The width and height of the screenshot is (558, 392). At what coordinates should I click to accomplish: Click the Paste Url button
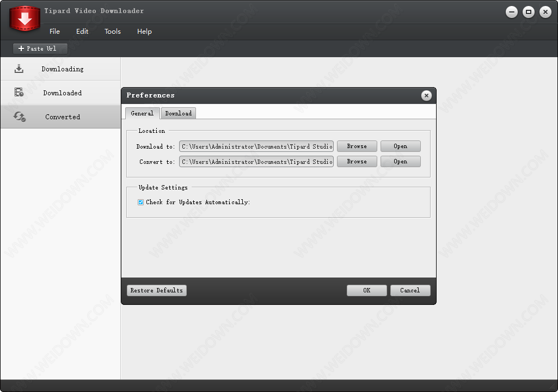pos(40,48)
